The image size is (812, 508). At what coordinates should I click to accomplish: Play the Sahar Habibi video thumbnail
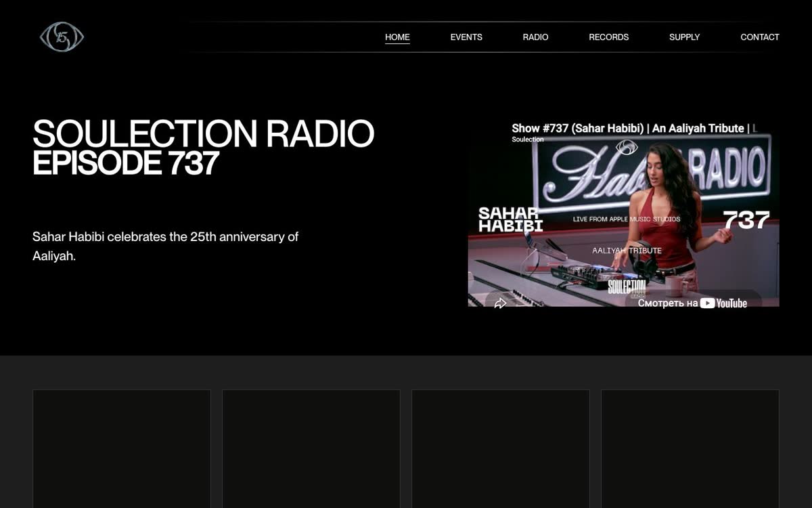coord(623,219)
